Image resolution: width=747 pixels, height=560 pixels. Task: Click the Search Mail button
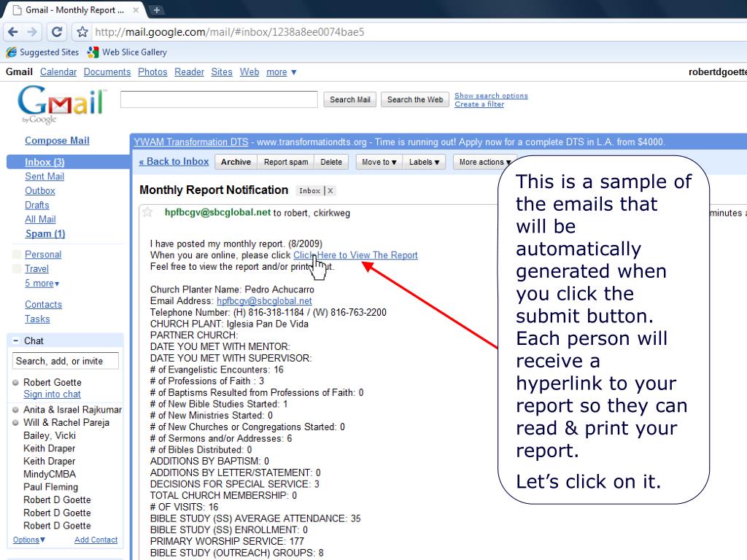[x=349, y=99]
